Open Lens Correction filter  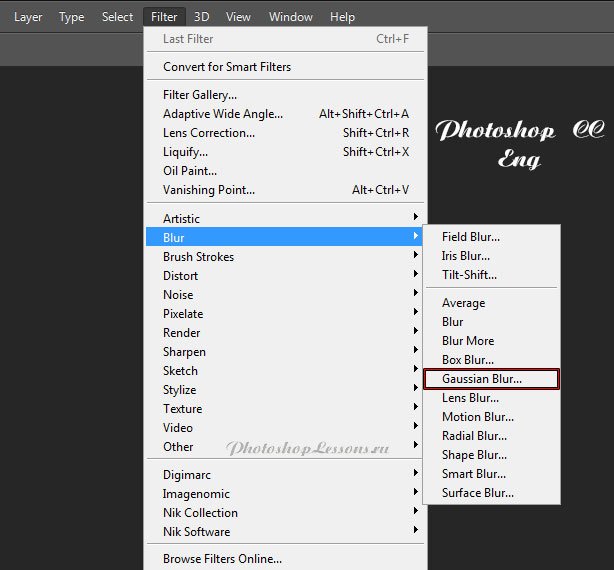209,133
